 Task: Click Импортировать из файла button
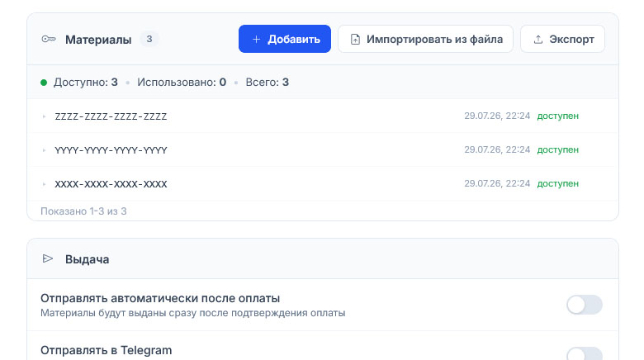pos(425,39)
